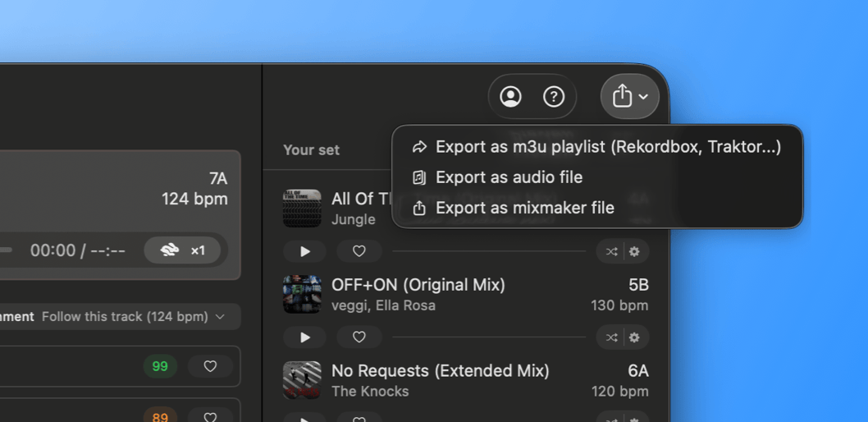Image resolution: width=868 pixels, height=422 pixels.
Task: Open settings gear for the OFF+ON track
Action: [634, 337]
